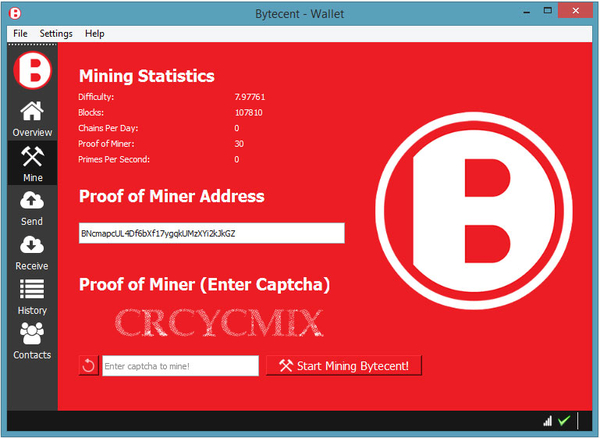Click the Proof of Miner Address field
Image resolution: width=600 pixels, height=438 pixels.
[x=211, y=233]
